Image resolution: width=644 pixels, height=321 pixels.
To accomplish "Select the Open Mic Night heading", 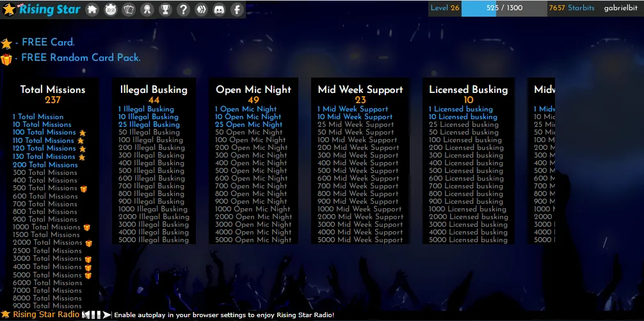I will point(254,90).
